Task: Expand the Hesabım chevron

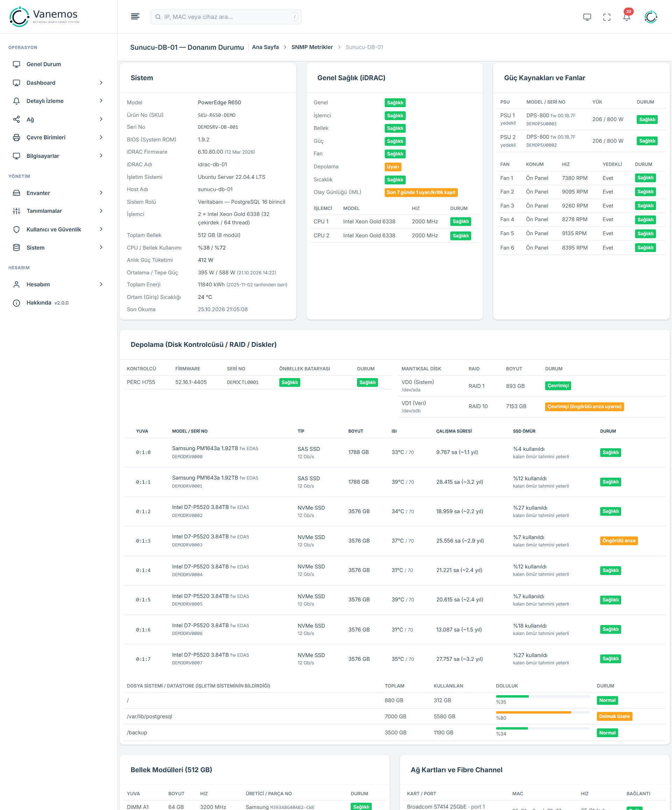Action: pos(101,285)
